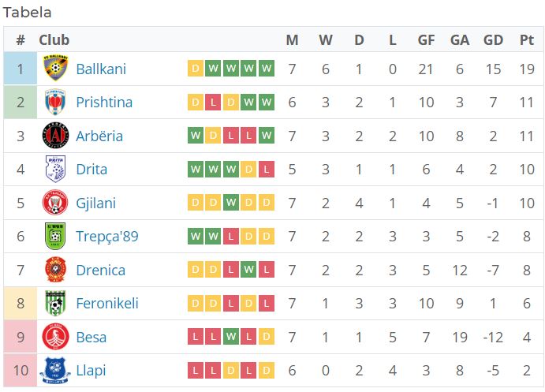The height and width of the screenshot is (392, 545).
Task: Click the Besa red club badge
Action: (x=55, y=337)
